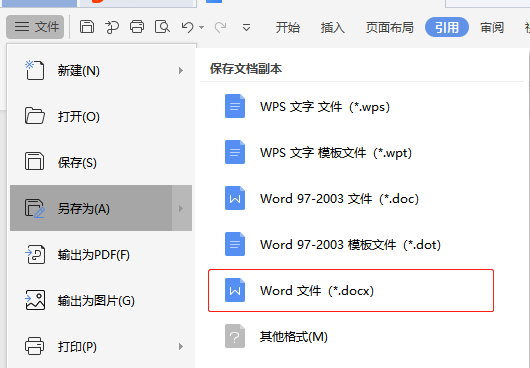
Task: Click the 输出为图片 picture icon
Action: [x=35, y=300]
